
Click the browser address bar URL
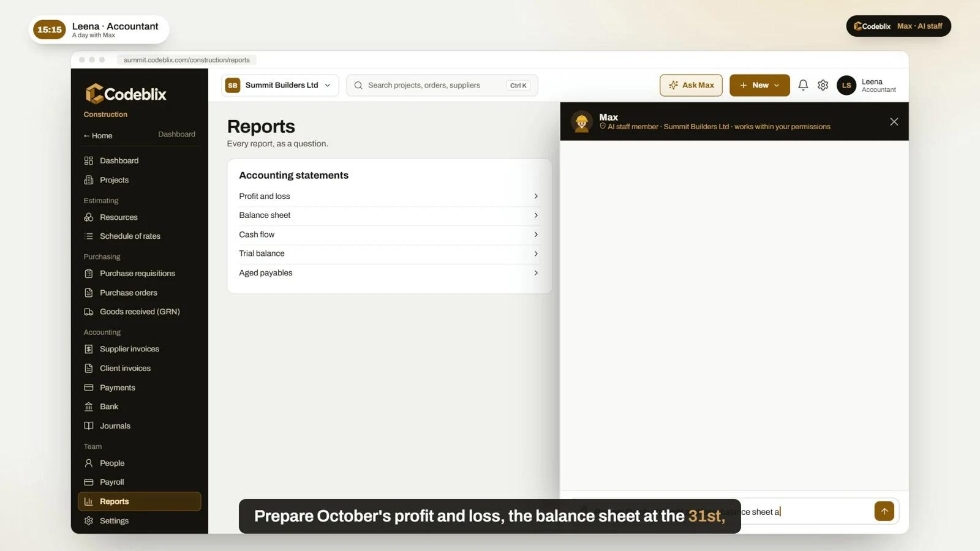(187, 60)
